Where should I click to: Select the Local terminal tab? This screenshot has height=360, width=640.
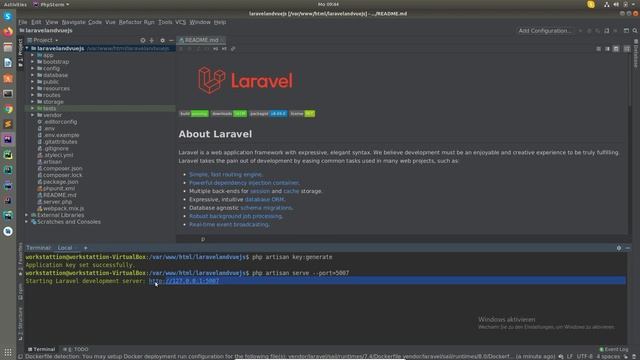coord(65,248)
